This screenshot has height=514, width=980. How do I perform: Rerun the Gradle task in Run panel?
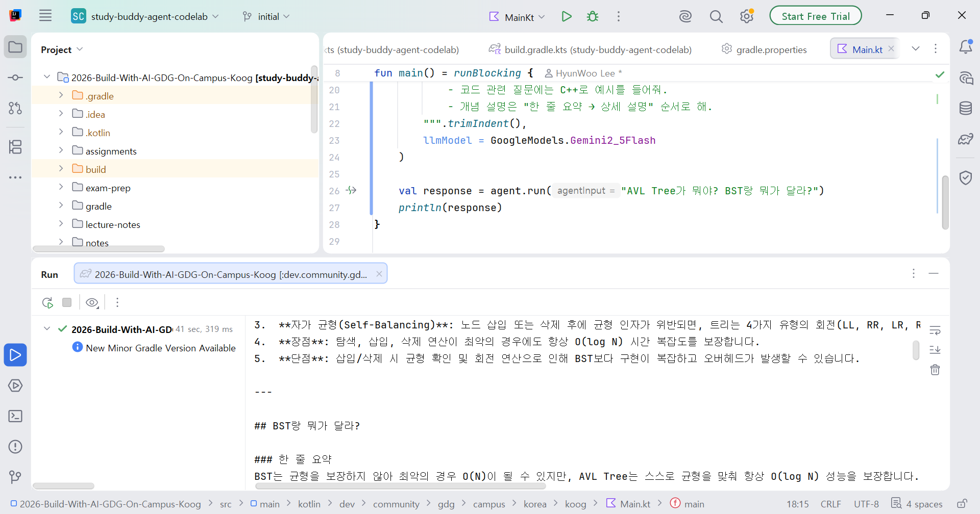click(x=48, y=303)
